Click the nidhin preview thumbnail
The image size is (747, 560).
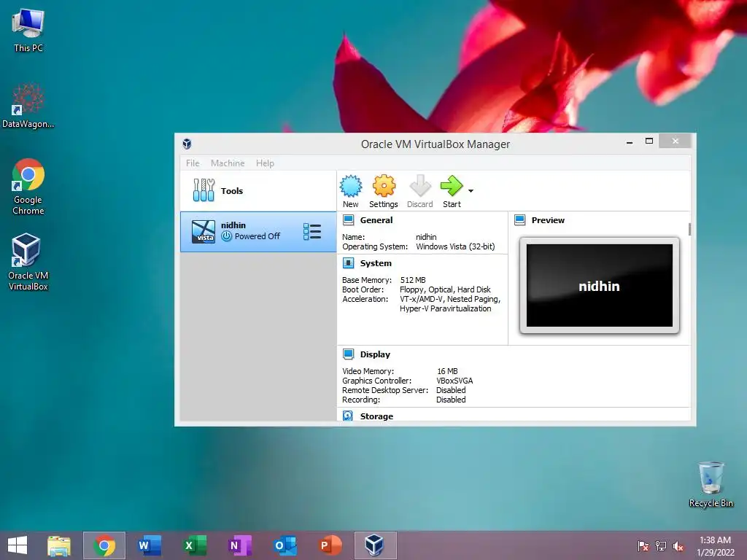(x=600, y=285)
